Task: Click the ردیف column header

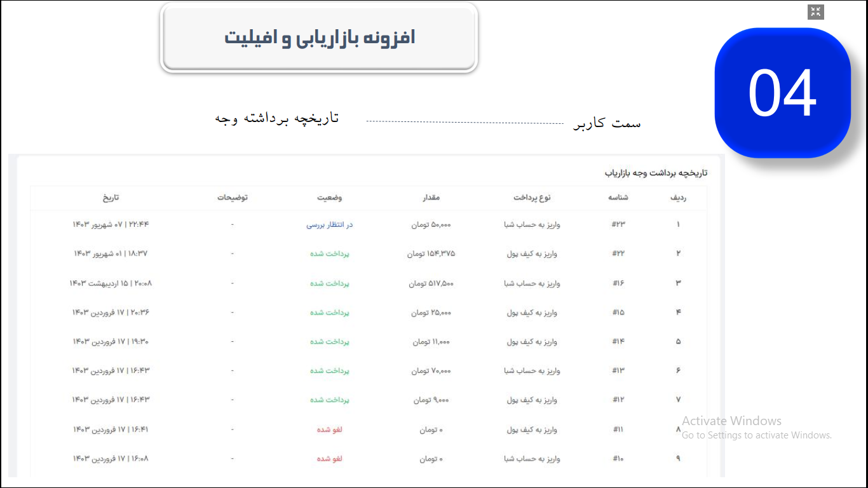Action: pyautogui.click(x=678, y=198)
